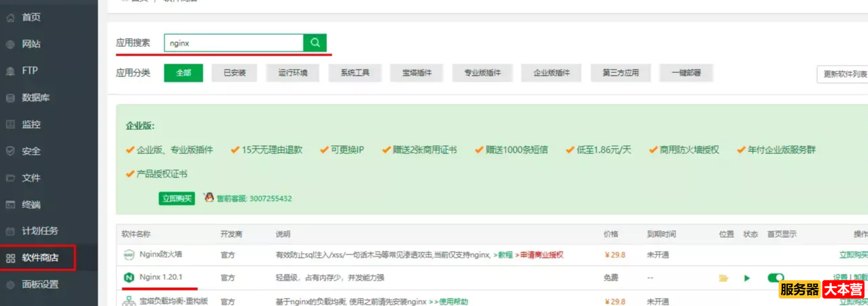Click the 更新软件列表 button
Image resolution: width=868 pixels, height=306 pixels.
[843, 74]
